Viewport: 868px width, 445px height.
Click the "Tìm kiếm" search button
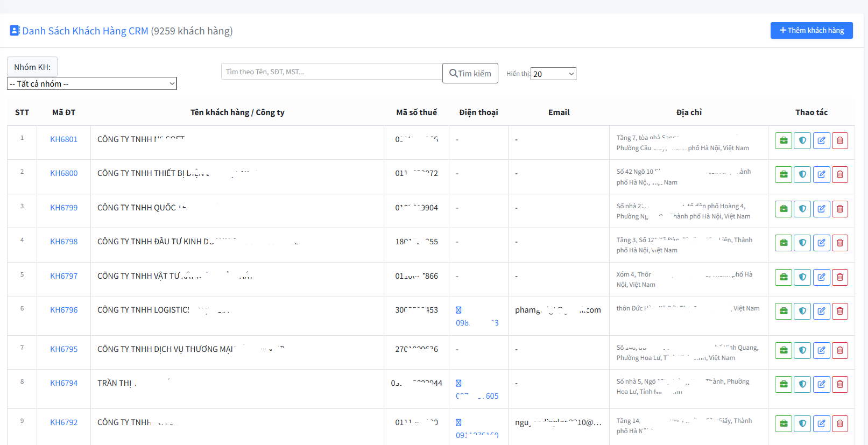tap(470, 73)
